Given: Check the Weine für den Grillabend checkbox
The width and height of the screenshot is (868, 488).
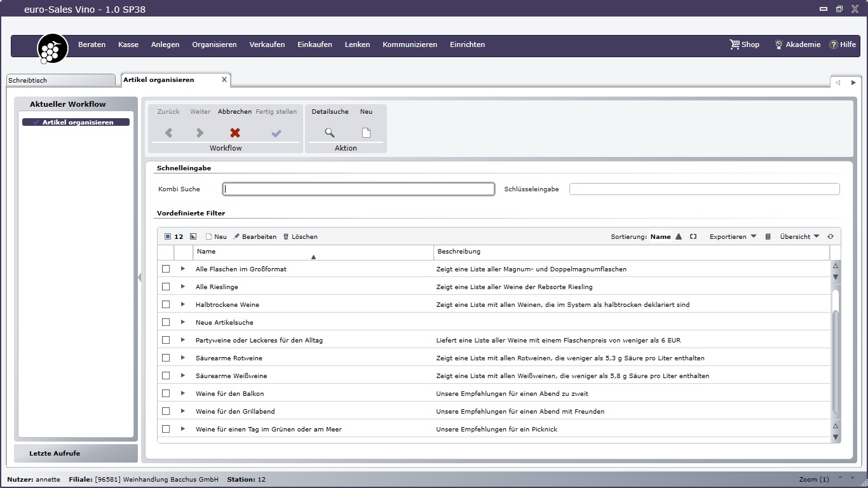Looking at the screenshot, I should [166, 411].
